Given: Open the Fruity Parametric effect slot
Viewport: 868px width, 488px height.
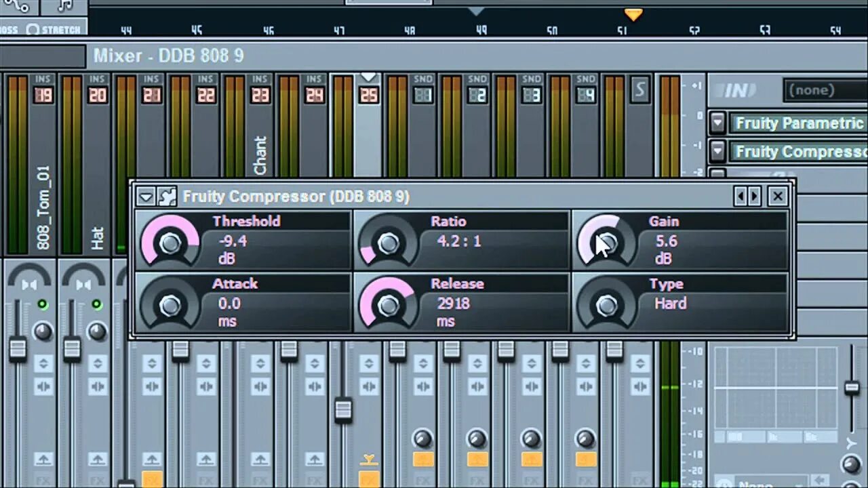Looking at the screenshot, I should [799, 123].
